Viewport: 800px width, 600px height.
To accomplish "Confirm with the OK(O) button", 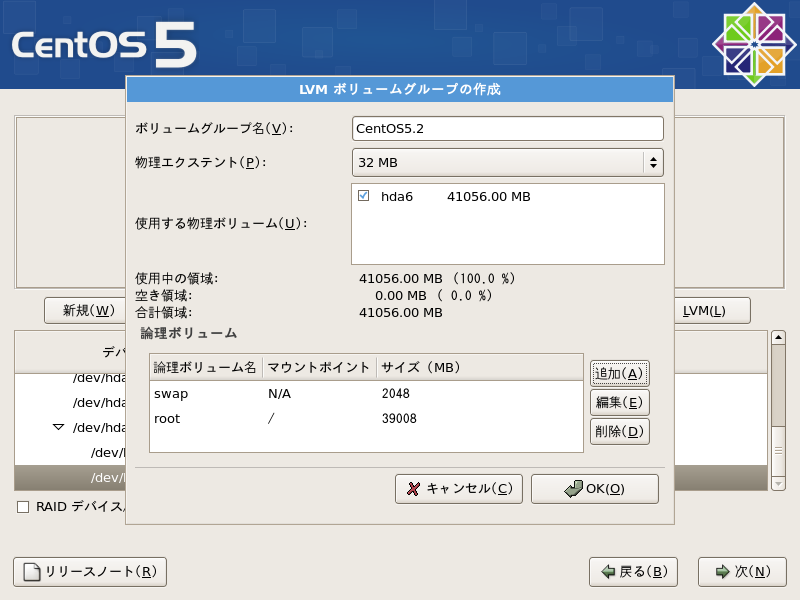I will [x=595, y=489].
